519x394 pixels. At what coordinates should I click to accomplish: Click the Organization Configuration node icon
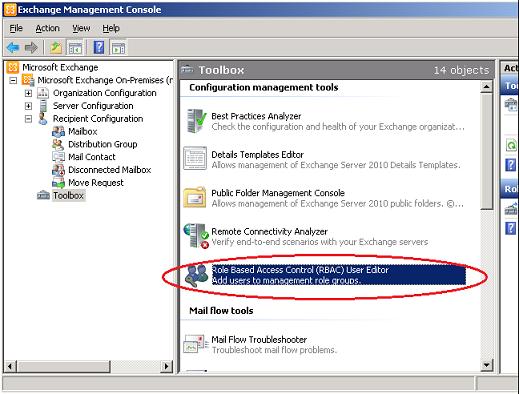tap(43, 93)
